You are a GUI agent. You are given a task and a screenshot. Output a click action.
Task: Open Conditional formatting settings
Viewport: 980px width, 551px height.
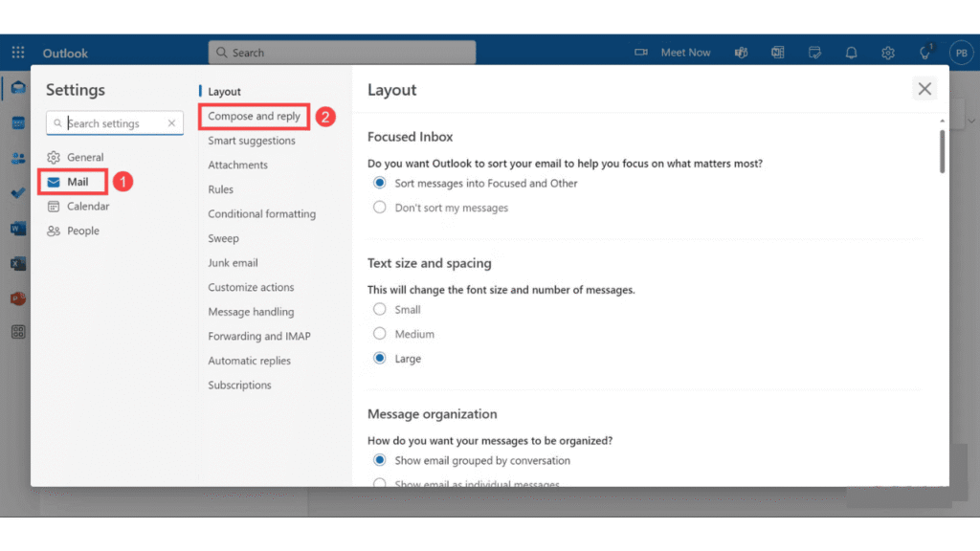tap(262, 213)
